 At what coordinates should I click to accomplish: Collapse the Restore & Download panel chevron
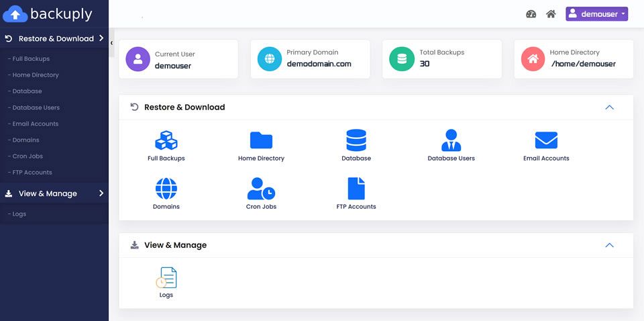[609, 107]
